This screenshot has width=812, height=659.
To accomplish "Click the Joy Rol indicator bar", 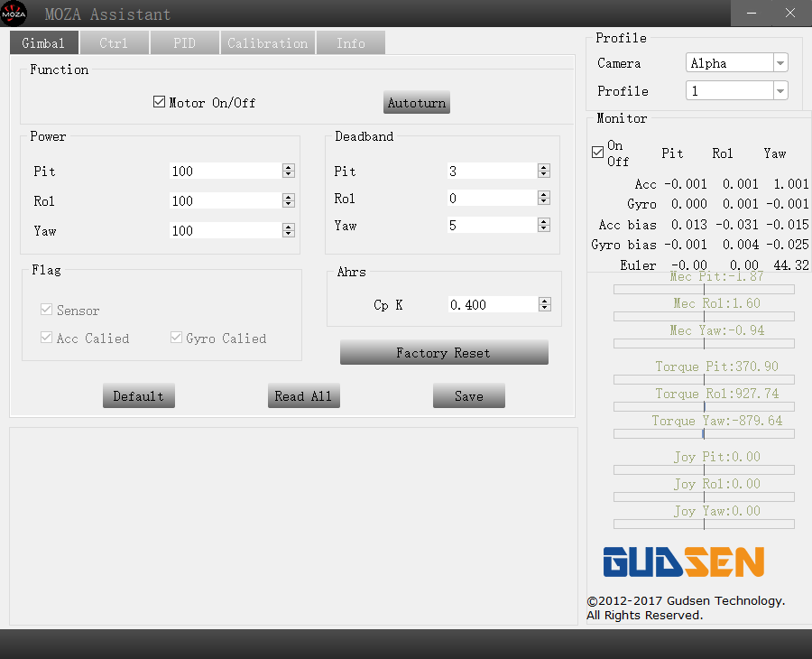I will click(704, 497).
